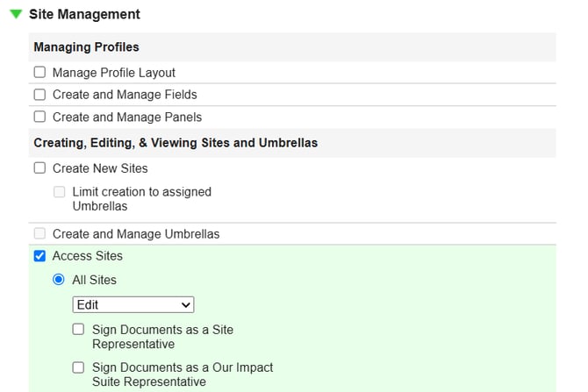The width and height of the screenshot is (588, 392).
Task: Select the All Sites radio button
Action: click(60, 280)
